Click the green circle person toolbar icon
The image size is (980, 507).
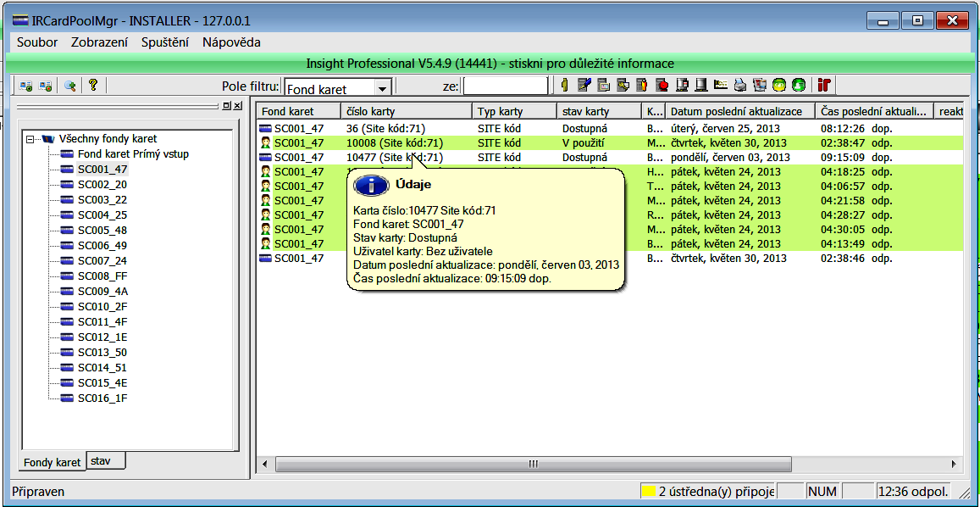point(798,85)
